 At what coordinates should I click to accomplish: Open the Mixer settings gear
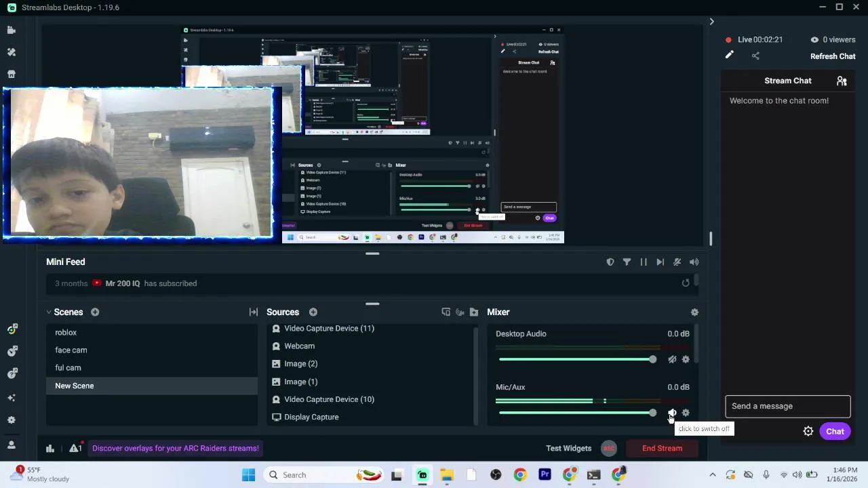(694, 312)
